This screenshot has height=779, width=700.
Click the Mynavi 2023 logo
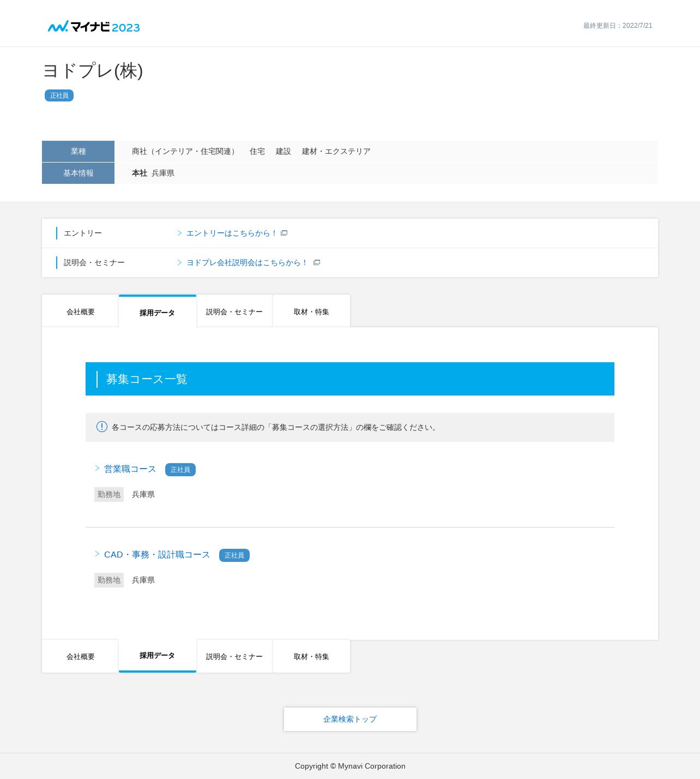click(94, 26)
